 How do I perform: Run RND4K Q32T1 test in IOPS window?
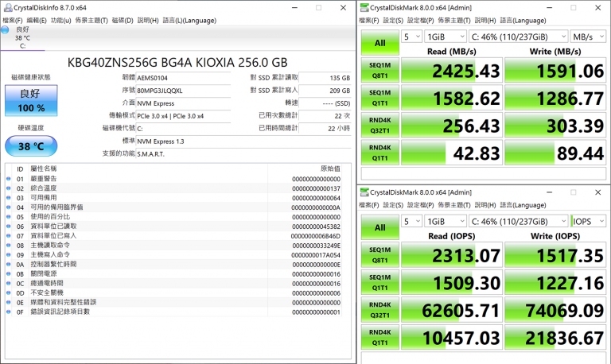[380, 310]
